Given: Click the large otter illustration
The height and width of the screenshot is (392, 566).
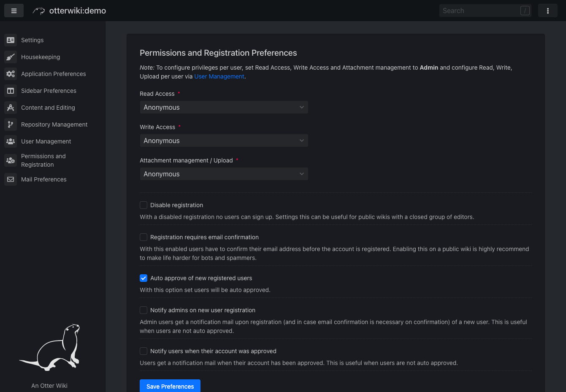Looking at the screenshot, I should pyautogui.click(x=49, y=347).
